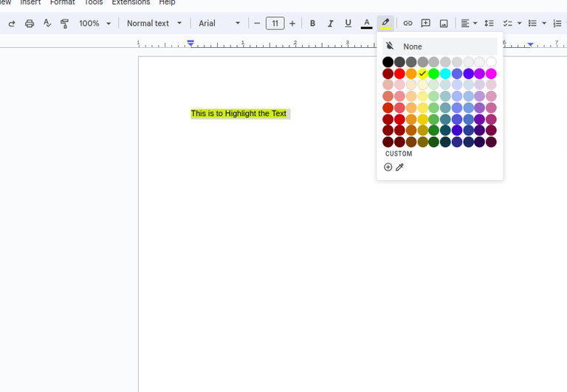The image size is (567, 392).
Task: Select the bright green highlight swatch
Action: pyautogui.click(x=434, y=74)
